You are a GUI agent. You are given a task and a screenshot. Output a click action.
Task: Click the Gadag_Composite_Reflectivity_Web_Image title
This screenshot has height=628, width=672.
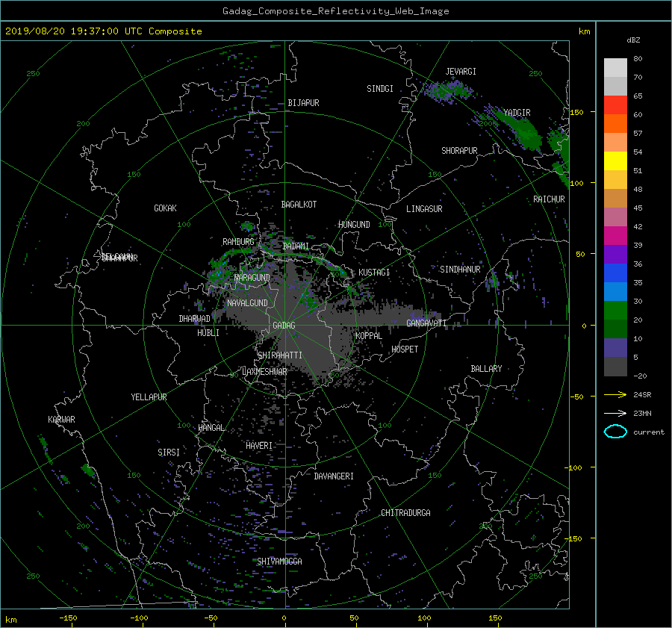(x=336, y=11)
